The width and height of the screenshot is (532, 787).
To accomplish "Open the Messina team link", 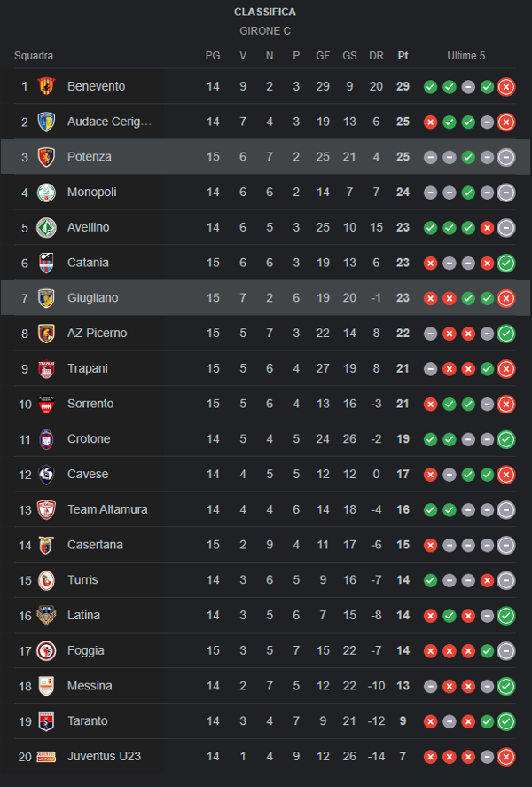I will coord(90,686).
